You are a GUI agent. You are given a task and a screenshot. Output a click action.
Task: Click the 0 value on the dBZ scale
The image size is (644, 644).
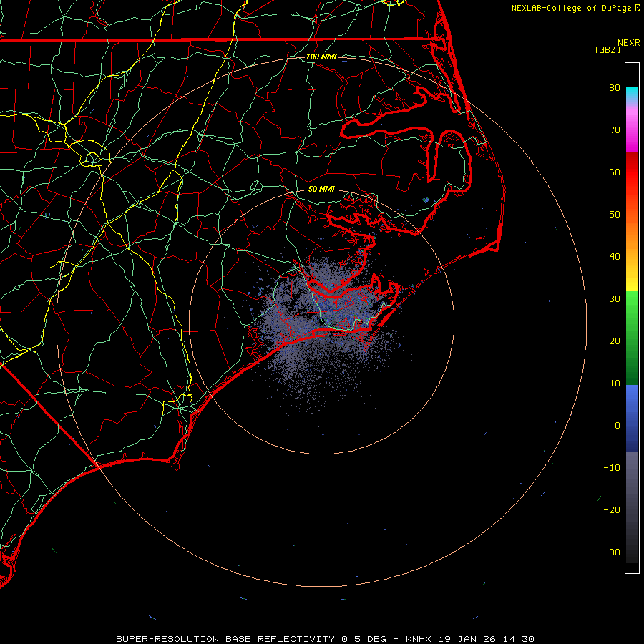(x=618, y=426)
